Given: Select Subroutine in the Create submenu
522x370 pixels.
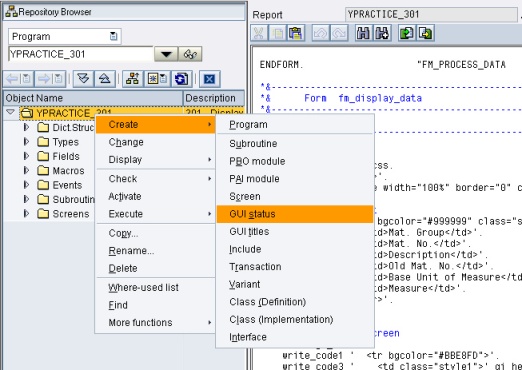Looking at the screenshot, I should click(295, 144).
